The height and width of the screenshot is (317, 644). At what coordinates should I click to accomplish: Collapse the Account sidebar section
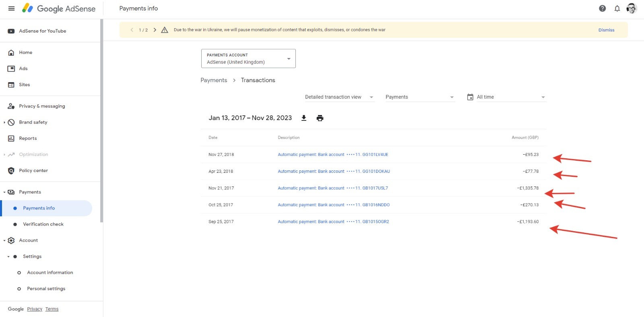(x=4, y=240)
